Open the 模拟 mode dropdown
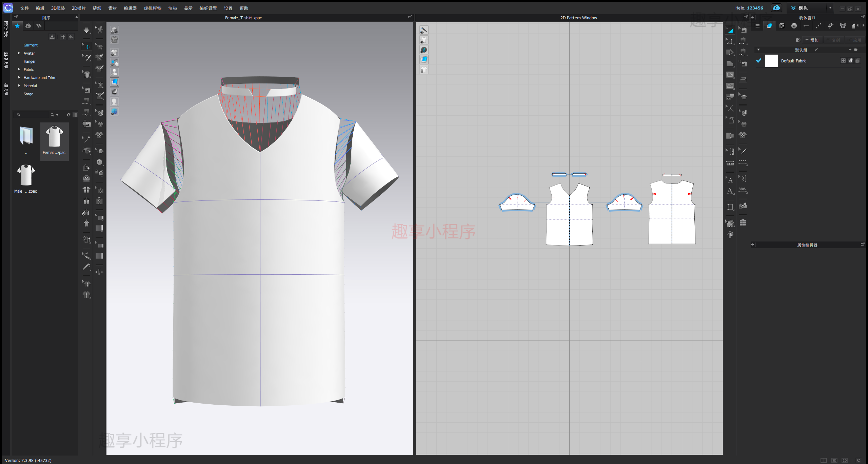Screen dimensions: 868x464 (x=830, y=8)
